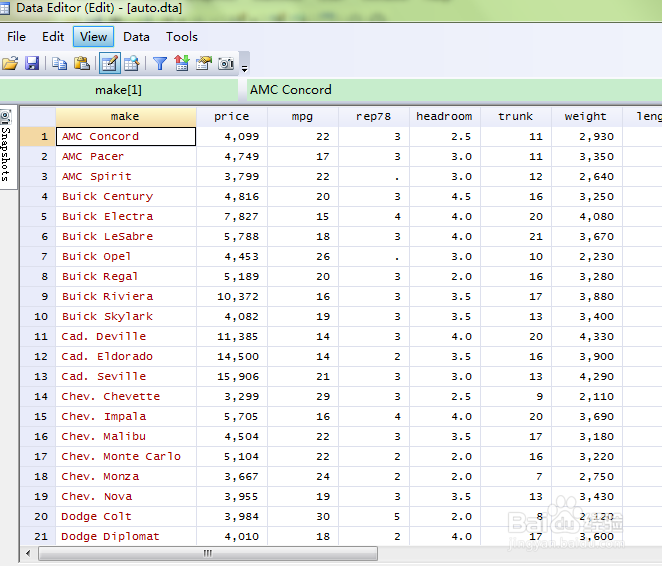Click the Filter observations funnel icon

(160, 64)
